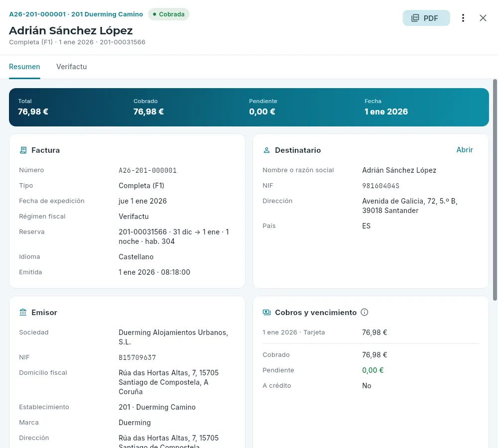Select the Resumen tab
This screenshot has height=448, width=498.
pos(24,67)
